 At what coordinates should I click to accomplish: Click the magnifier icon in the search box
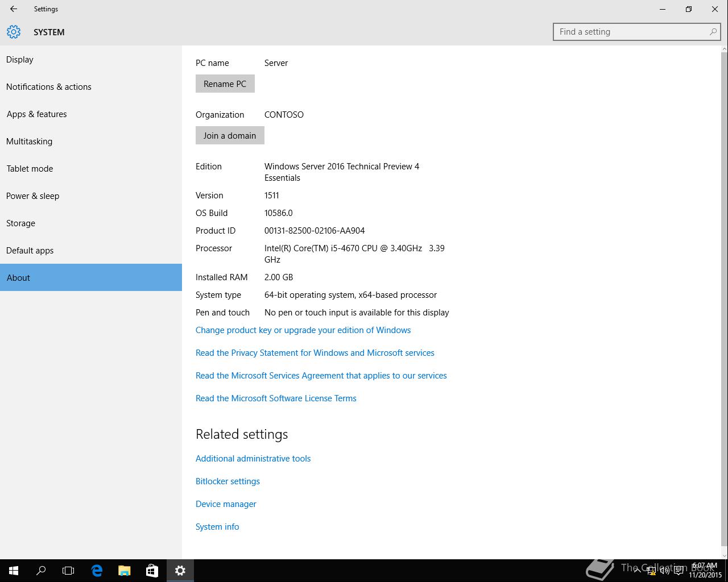coord(713,32)
